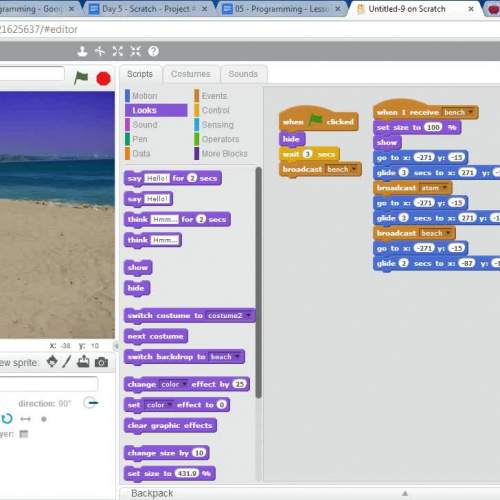Select the Grow sprite tool
The height and width of the screenshot is (500, 500).
click(x=118, y=51)
